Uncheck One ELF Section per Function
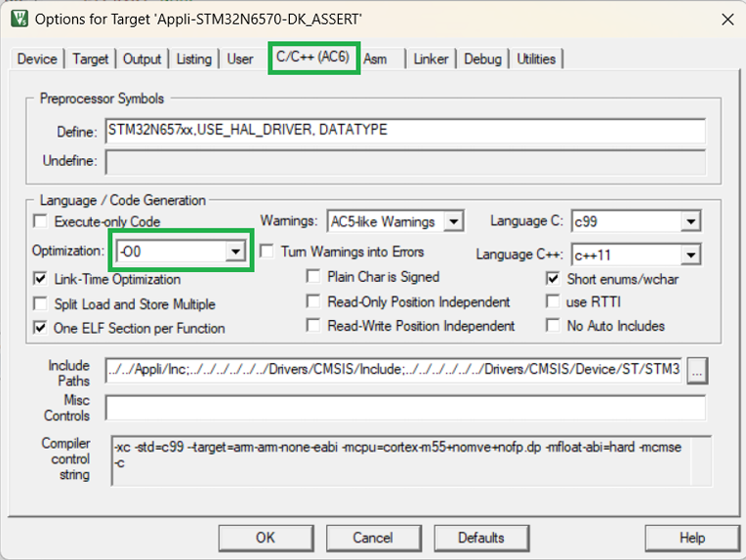The width and height of the screenshot is (746, 560). [41, 328]
